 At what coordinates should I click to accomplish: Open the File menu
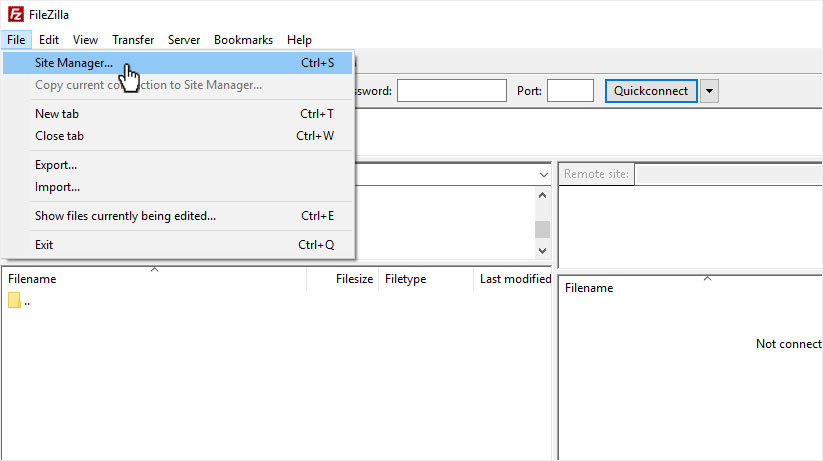click(16, 40)
